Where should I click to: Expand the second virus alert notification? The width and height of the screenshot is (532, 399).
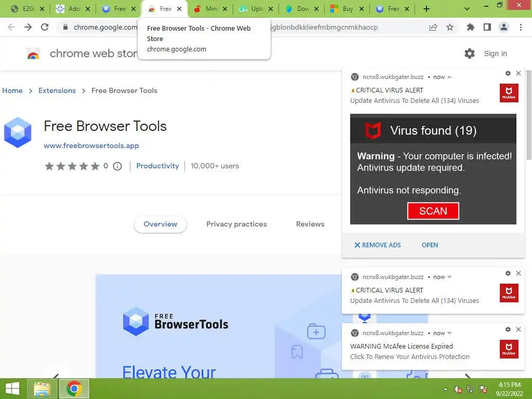pyautogui.click(x=449, y=277)
